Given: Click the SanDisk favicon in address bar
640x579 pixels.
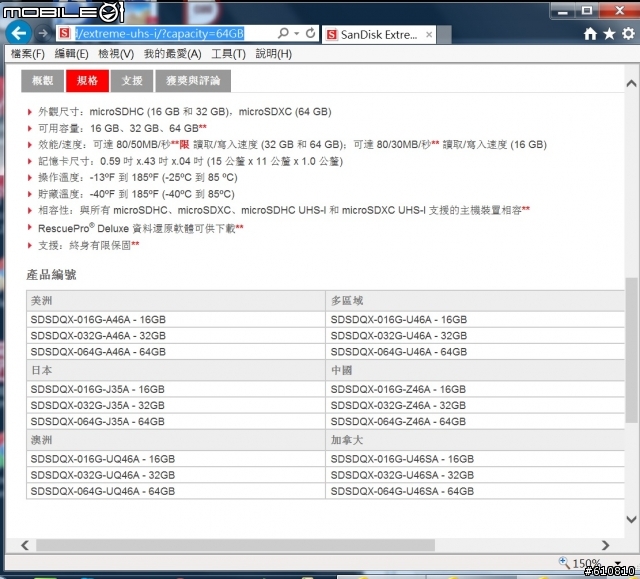Looking at the screenshot, I should (x=64, y=33).
